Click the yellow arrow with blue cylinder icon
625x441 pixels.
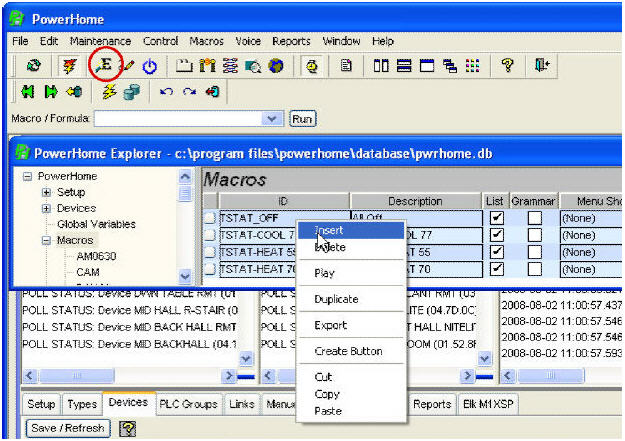point(75,92)
